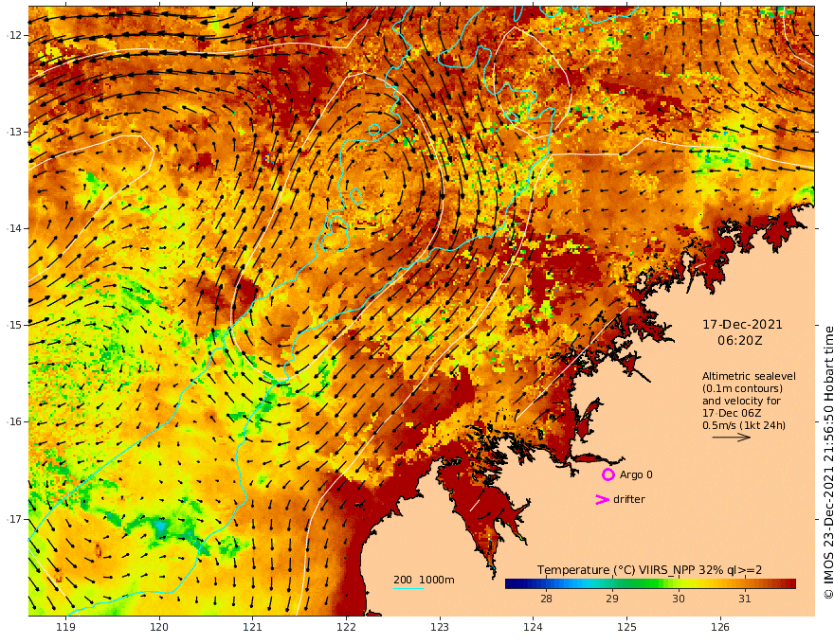Click the longitude axis label 123

coord(440,628)
